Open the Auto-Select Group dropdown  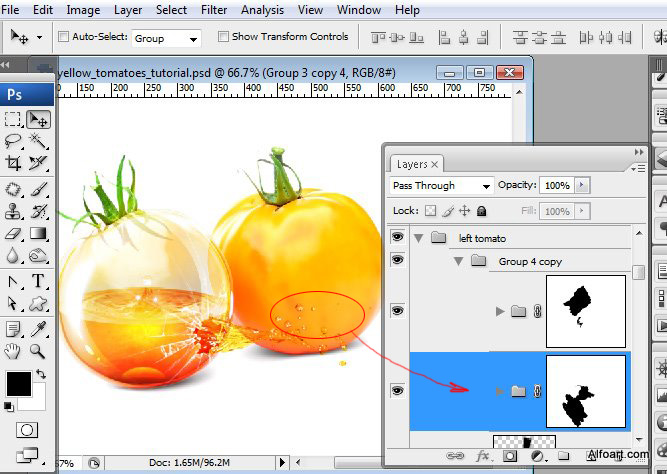pyautogui.click(x=166, y=38)
